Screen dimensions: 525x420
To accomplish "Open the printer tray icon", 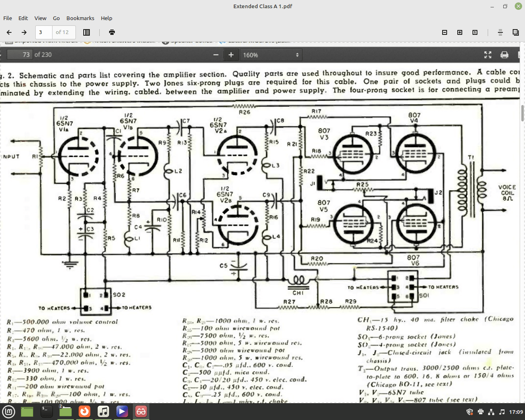I will (481, 412).
